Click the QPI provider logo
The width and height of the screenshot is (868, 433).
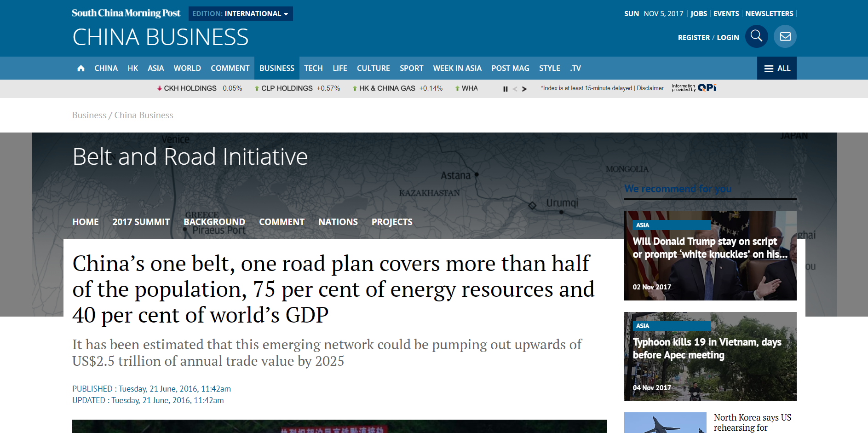(707, 88)
